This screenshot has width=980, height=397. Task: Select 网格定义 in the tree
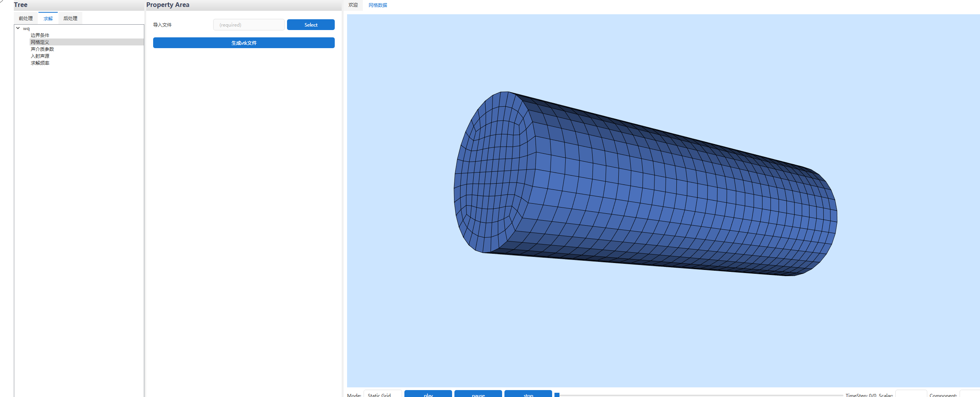tap(40, 42)
